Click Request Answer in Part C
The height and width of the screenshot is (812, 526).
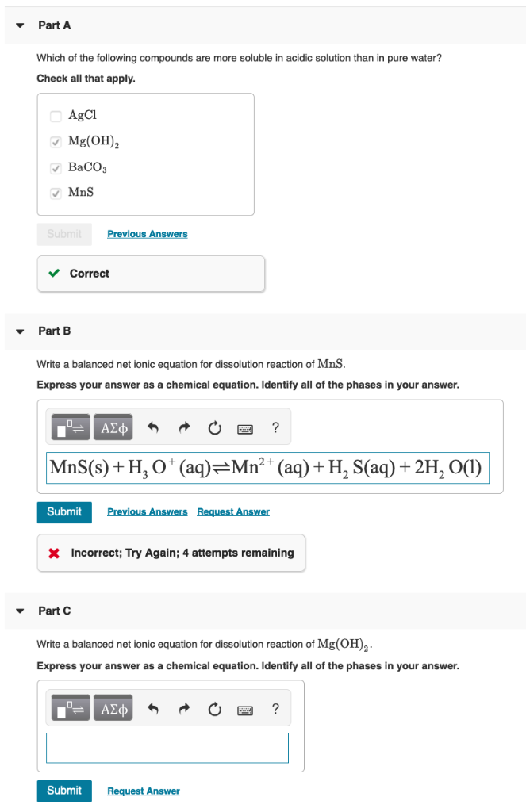coord(143,791)
